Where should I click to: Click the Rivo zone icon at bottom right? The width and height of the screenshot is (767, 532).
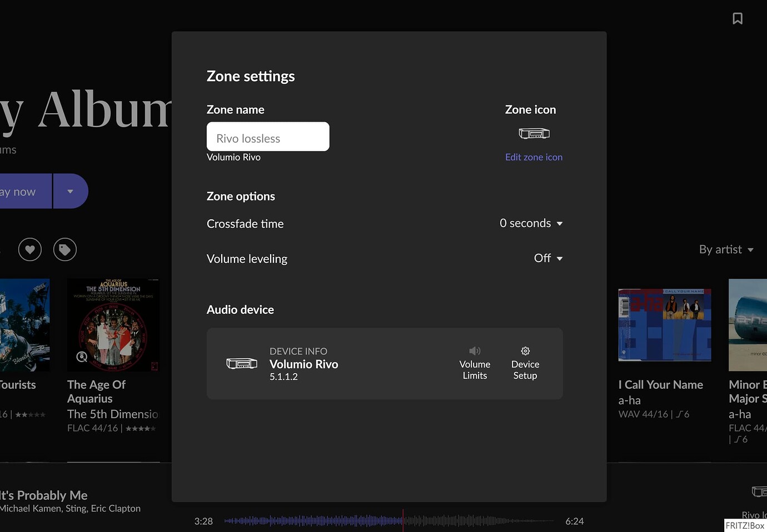point(759,491)
